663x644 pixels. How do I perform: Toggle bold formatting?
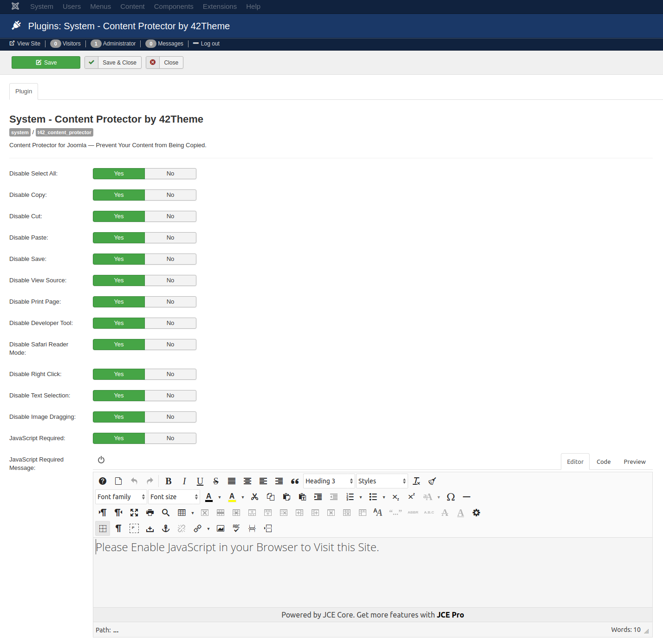(x=169, y=481)
